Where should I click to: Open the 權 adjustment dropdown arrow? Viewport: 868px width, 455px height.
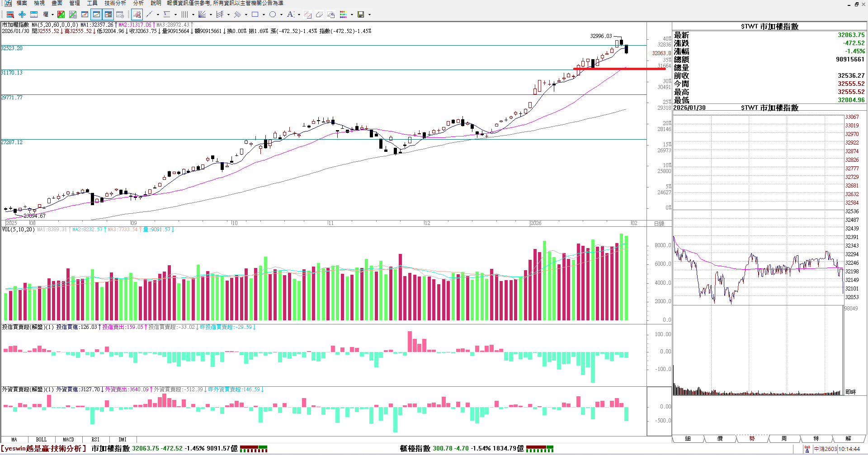[x=52, y=14]
